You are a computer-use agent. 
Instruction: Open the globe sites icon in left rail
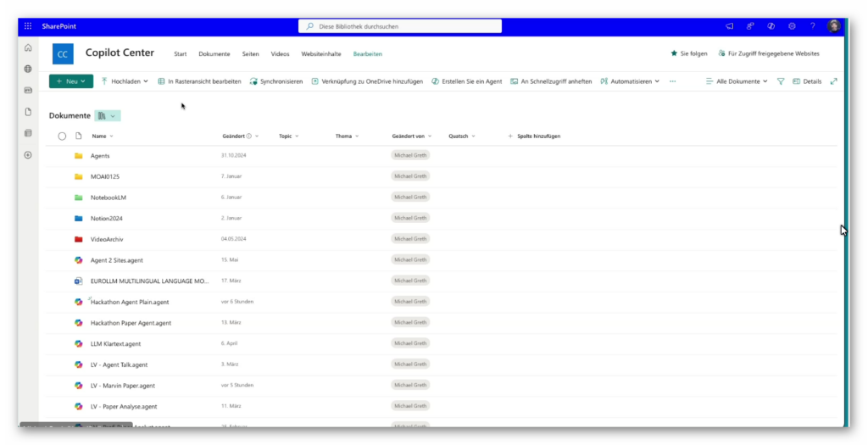(x=28, y=70)
